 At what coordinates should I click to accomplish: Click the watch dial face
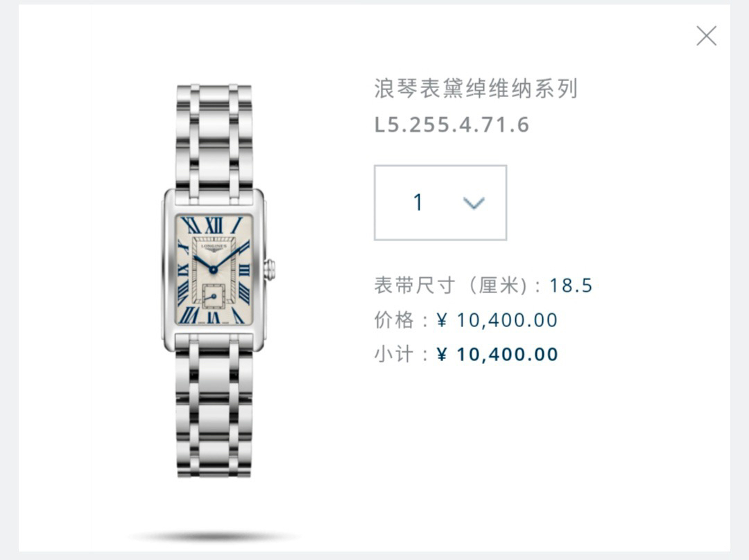(214, 270)
